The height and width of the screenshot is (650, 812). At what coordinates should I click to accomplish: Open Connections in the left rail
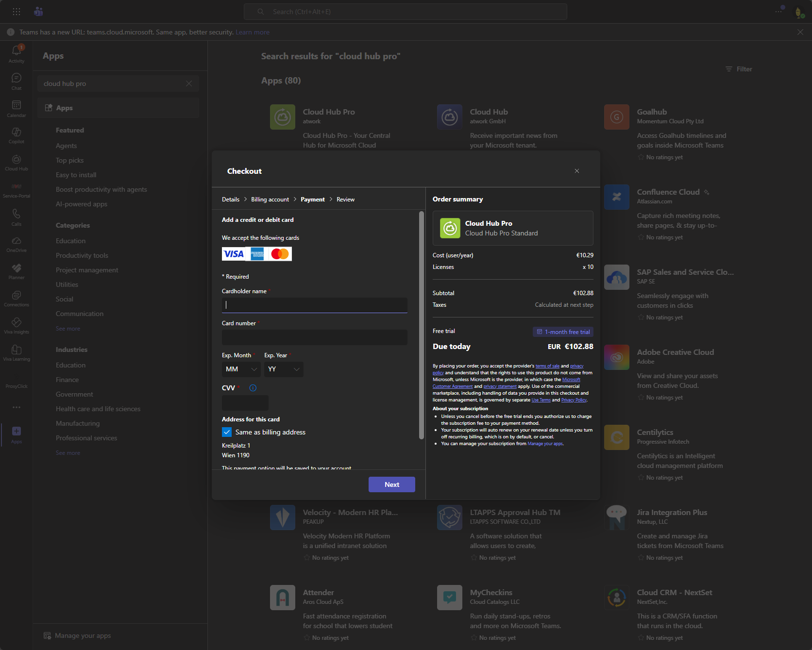coord(17,299)
